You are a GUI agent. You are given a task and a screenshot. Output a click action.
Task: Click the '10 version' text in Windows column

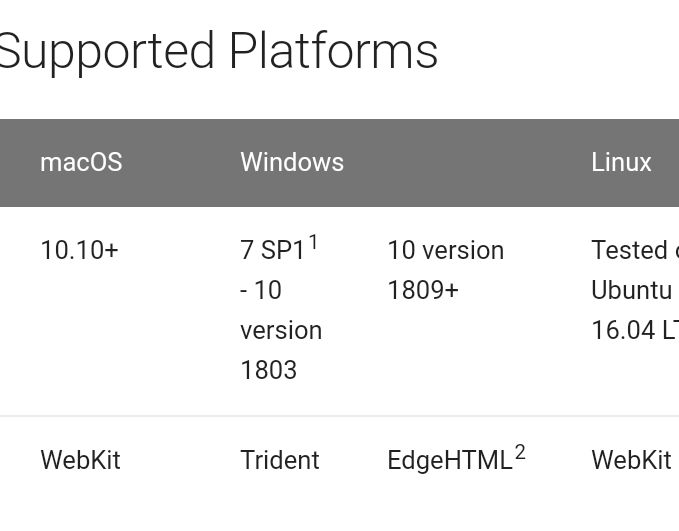(446, 250)
